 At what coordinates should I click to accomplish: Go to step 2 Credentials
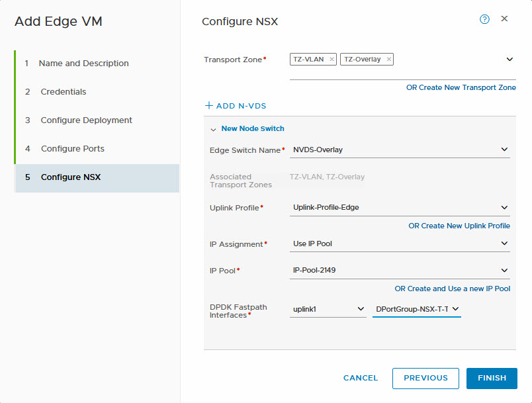pyautogui.click(x=64, y=92)
